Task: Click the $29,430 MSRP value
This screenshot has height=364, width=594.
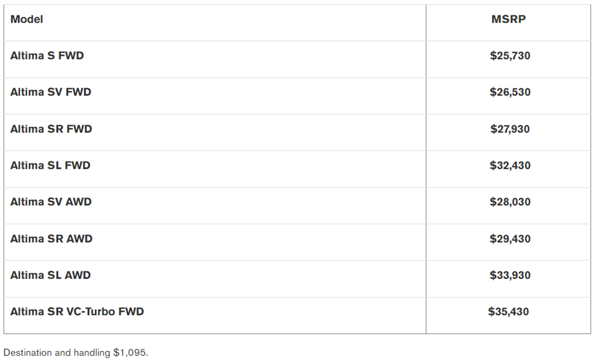Action: click(x=510, y=239)
